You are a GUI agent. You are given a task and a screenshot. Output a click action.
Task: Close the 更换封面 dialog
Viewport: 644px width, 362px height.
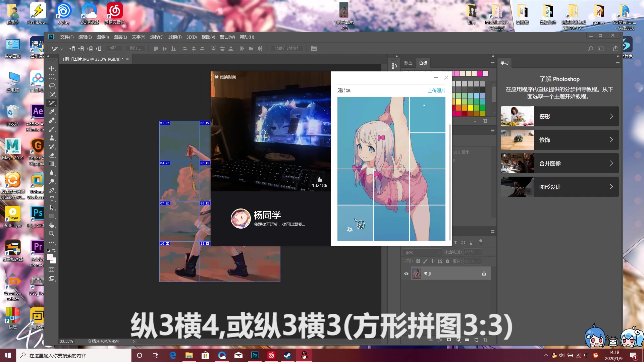(446, 77)
